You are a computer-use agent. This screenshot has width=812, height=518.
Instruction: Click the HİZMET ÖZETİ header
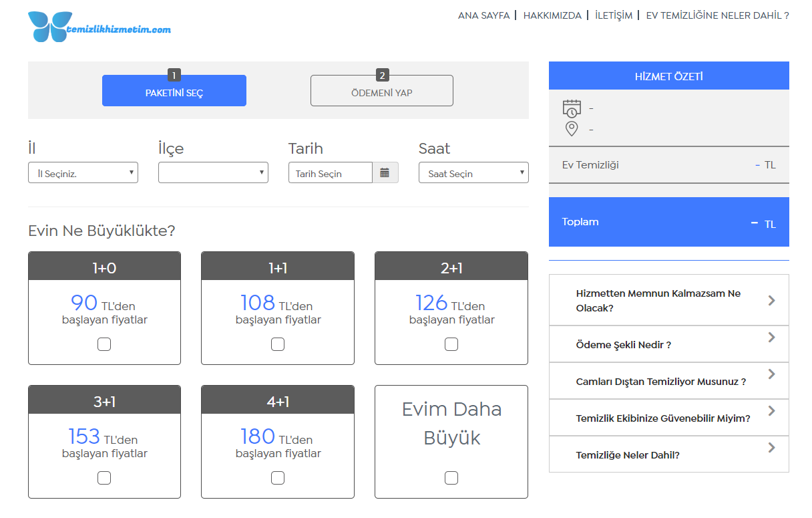(x=669, y=76)
